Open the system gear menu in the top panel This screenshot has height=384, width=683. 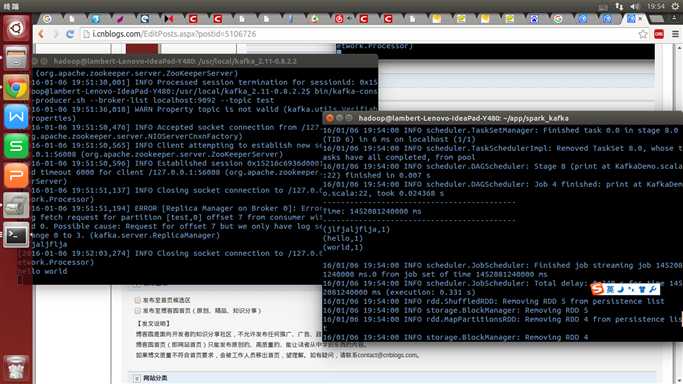pyautogui.click(x=676, y=6)
